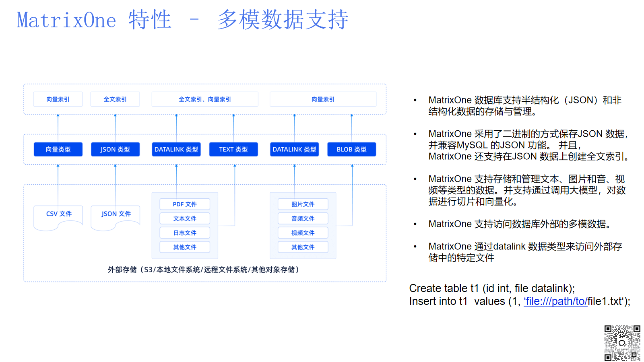Click the 向量索引 box above 向量类型
644x362 pixels.
pyautogui.click(x=58, y=99)
